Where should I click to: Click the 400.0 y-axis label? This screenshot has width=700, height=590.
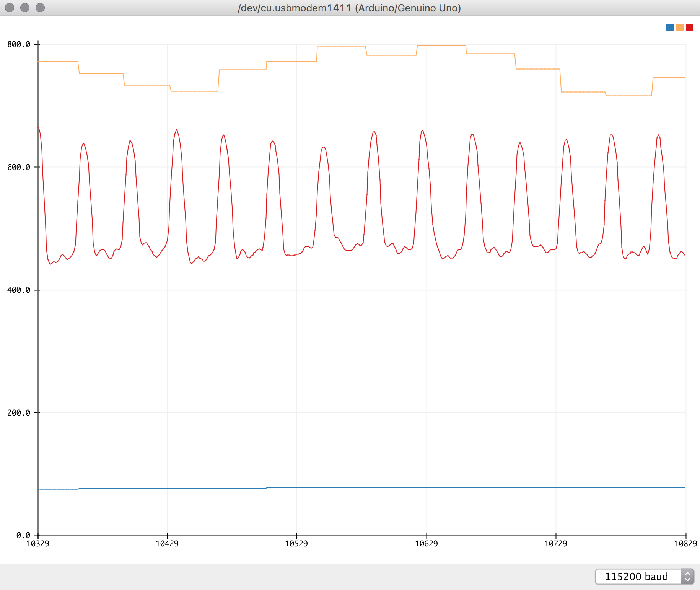[19, 290]
